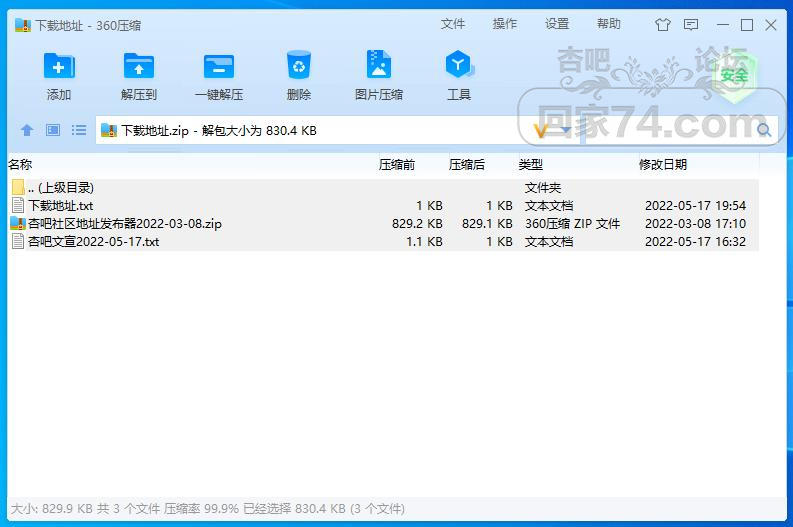Select the 下载地址.txt file name

click(x=61, y=206)
